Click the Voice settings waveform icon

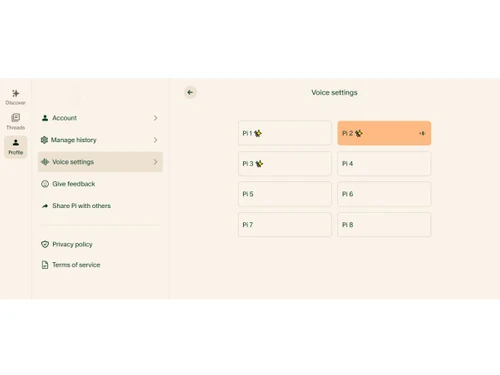coord(45,162)
